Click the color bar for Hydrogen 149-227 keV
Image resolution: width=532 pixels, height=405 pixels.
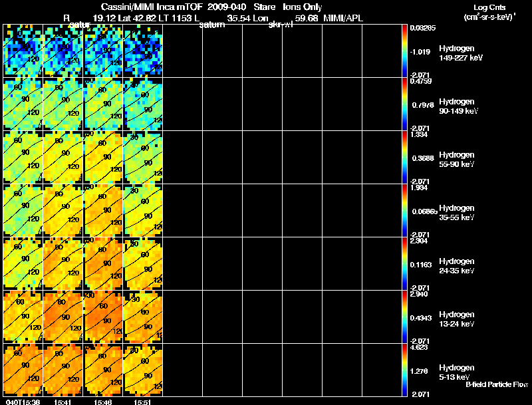(404, 51)
